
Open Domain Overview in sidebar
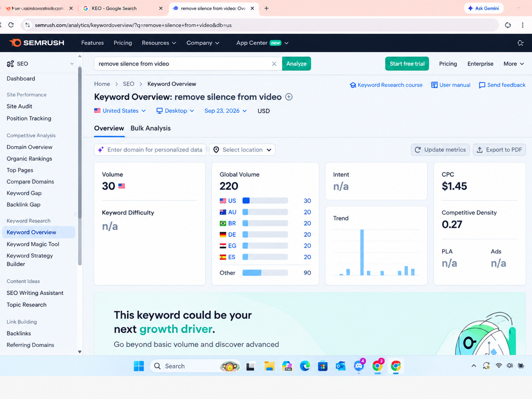point(30,147)
